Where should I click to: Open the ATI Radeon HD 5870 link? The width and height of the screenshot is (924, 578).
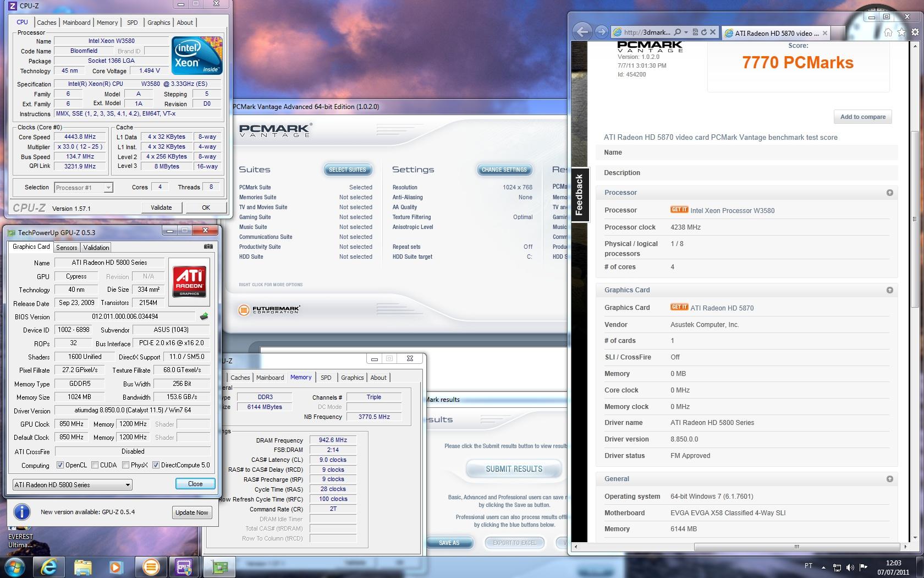click(722, 308)
